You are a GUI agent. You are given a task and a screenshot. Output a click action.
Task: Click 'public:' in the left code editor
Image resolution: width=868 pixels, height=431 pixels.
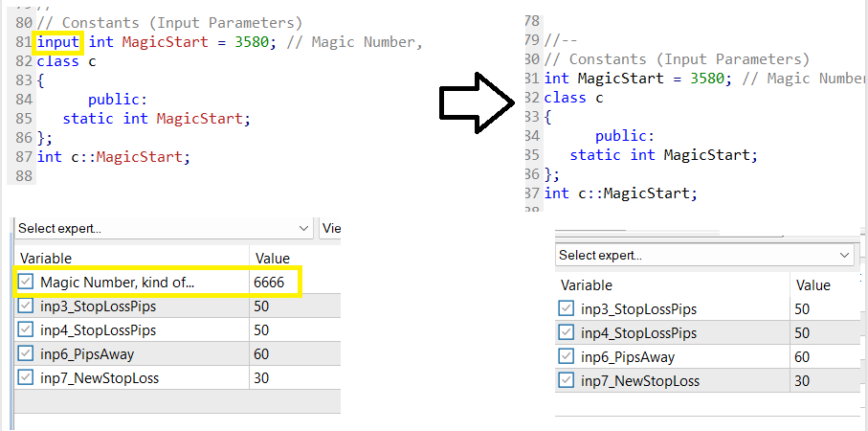pos(118,100)
